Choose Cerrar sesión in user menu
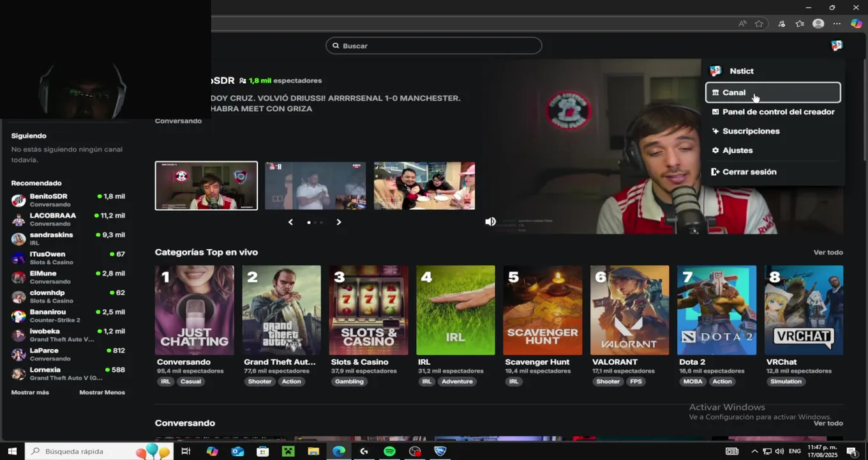The height and width of the screenshot is (460, 868). point(773,172)
